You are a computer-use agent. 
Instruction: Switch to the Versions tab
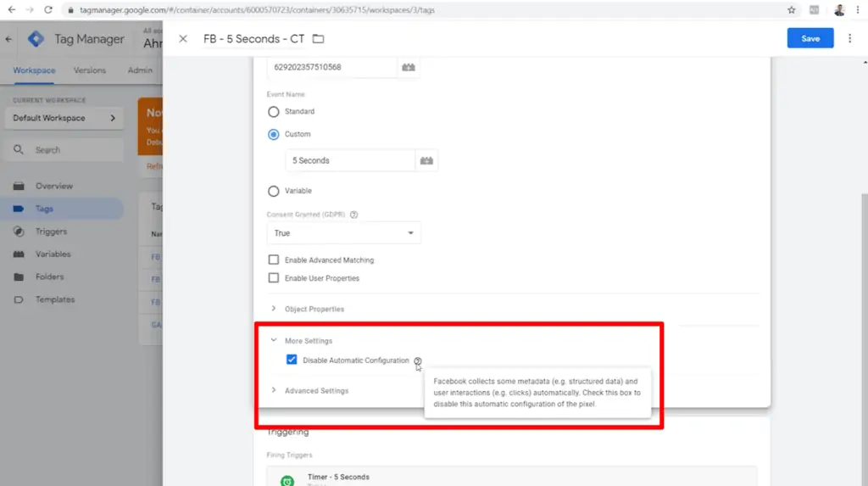(x=90, y=70)
